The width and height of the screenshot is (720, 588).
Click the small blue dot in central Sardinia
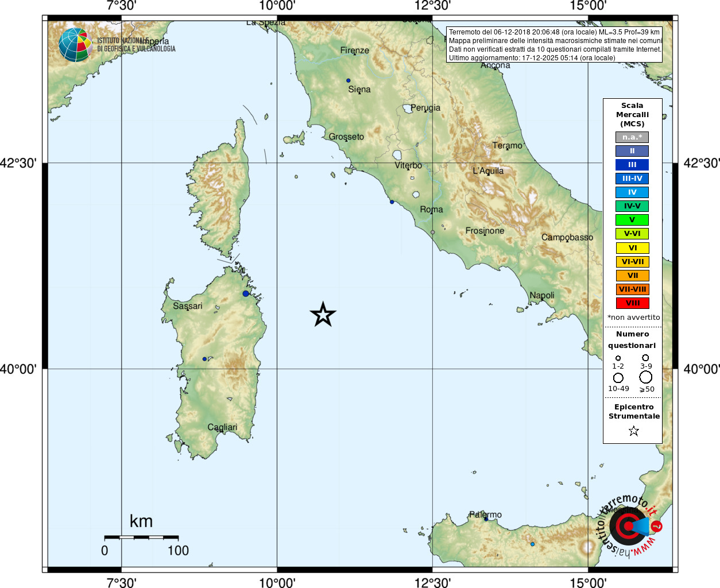pyautogui.click(x=204, y=359)
